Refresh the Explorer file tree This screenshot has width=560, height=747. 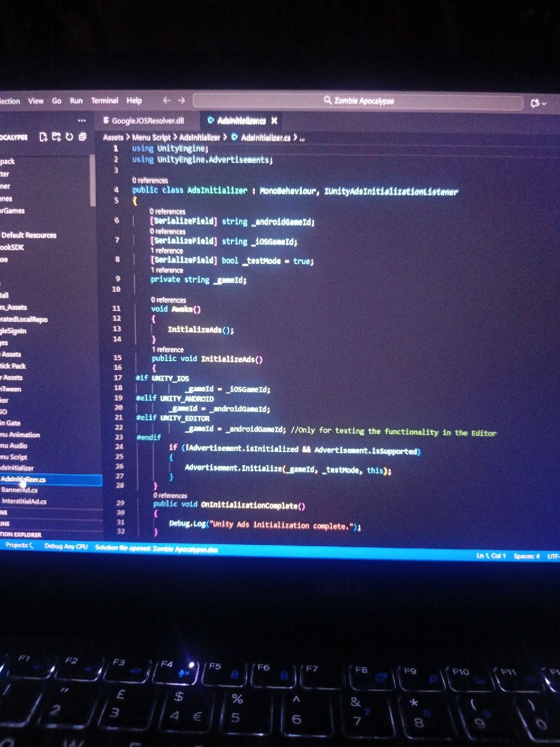point(69,137)
